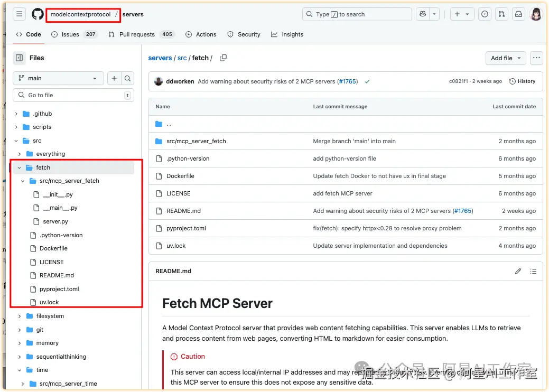Open the Copilot dropdown arrow

click(x=434, y=14)
